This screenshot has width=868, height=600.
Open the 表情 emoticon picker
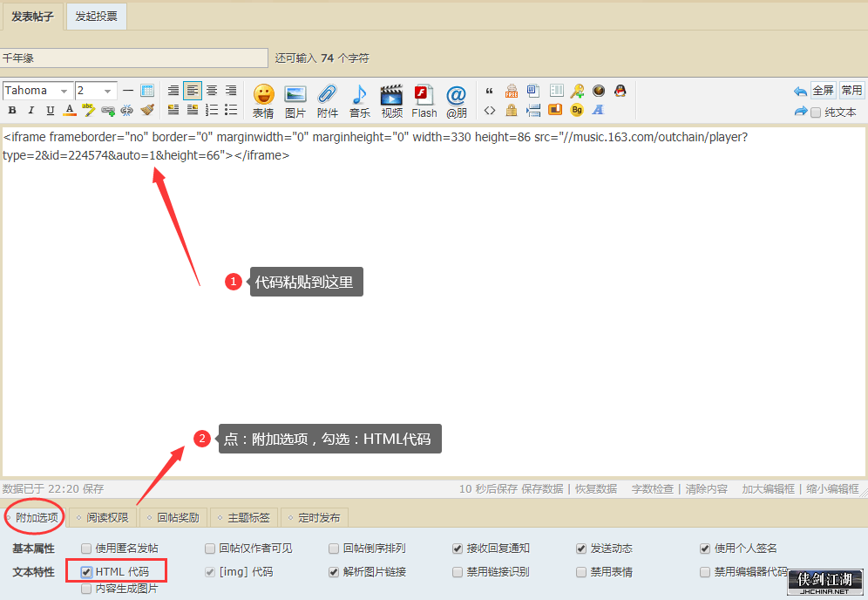coord(263,101)
